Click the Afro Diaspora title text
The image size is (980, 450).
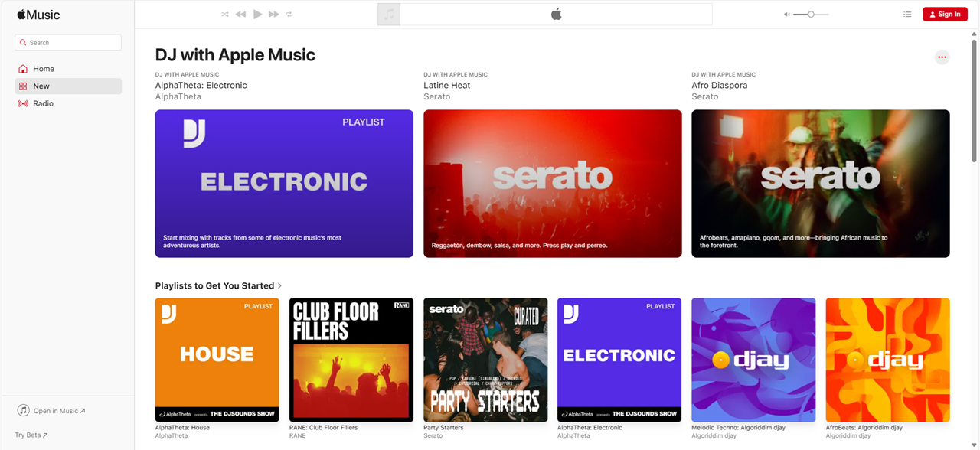coord(719,86)
